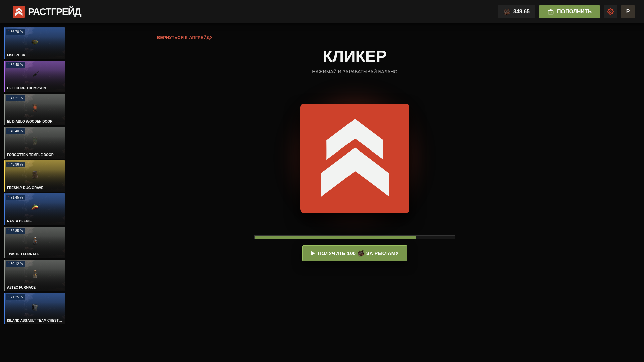The image size is (644, 362).
Task: Click the 348.65 balance indicator
Action: click(x=517, y=12)
